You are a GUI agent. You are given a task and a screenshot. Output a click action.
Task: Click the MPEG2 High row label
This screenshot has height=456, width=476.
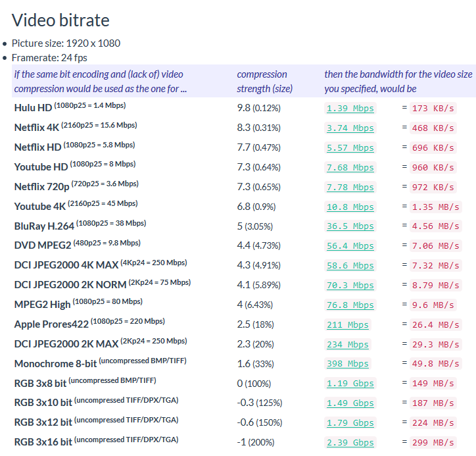pyautogui.click(x=42, y=305)
